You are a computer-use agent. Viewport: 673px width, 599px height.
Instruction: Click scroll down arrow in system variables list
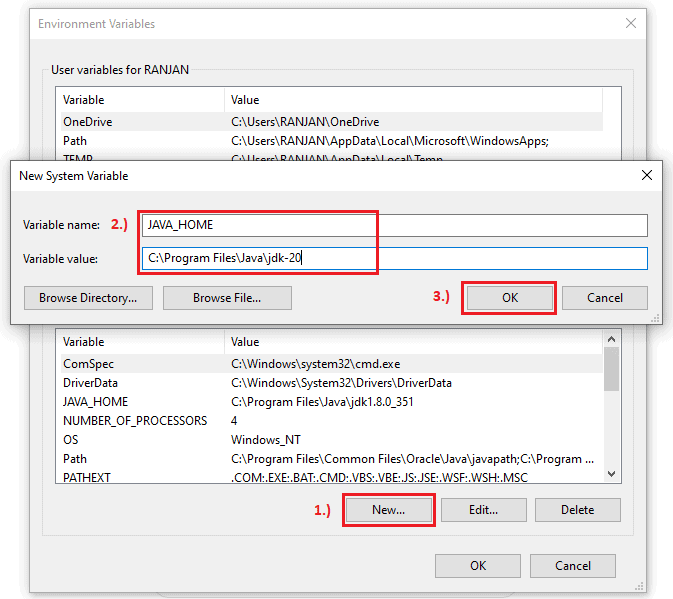click(x=612, y=474)
